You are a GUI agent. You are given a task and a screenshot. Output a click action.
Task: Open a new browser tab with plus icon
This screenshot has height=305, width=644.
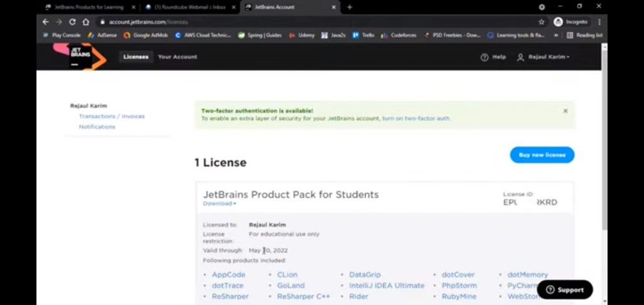(350, 7)
